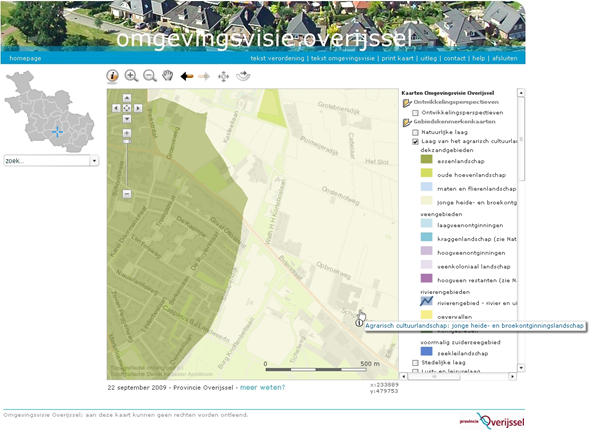Image resolution: width=605 pixels, height=431 pixels.
Task: Activate the zoom in magnifier tool
Action: 131,76
